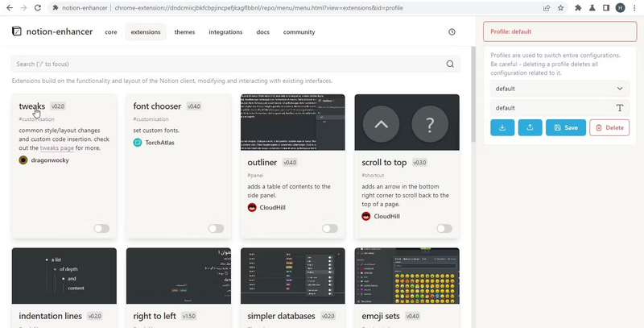Click CloudHill avatar on outliner card
The image size is (644, 328).
(252, 208)
